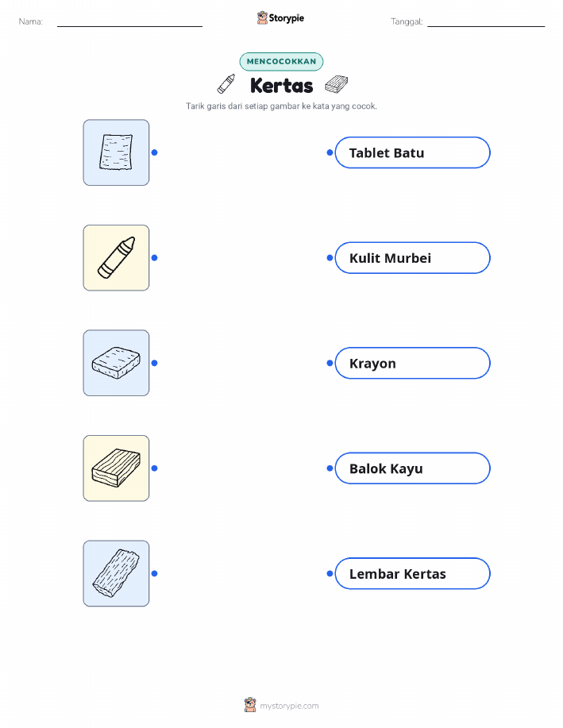Select the Kulit Murbei word box
This screenshot has height=728, width=563.
(x=412, y=258)
